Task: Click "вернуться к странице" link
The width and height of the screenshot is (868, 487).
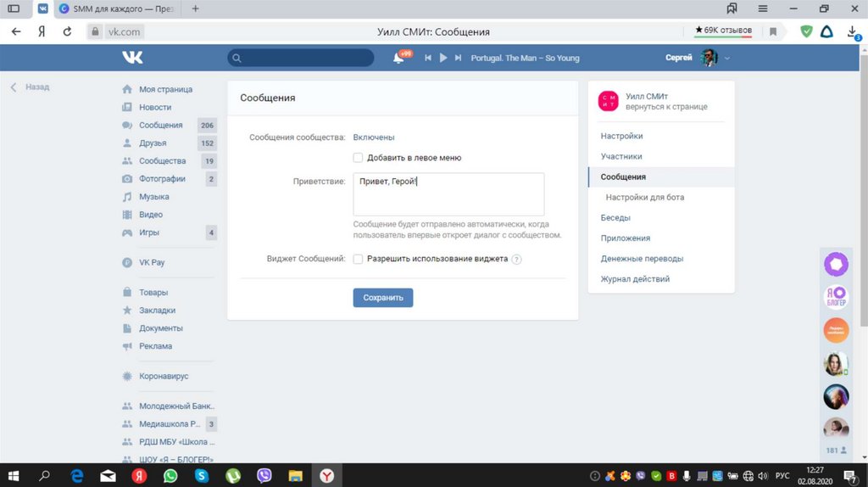Action: [x=666, y=107]
